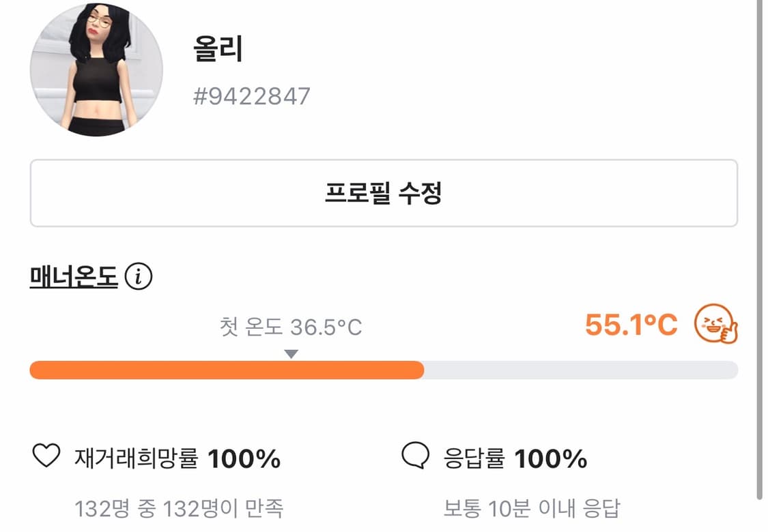The height and width of the screenshot is (532, 768).
Task: Click the 응답률 100% text
Action: [x=515, y=458]
